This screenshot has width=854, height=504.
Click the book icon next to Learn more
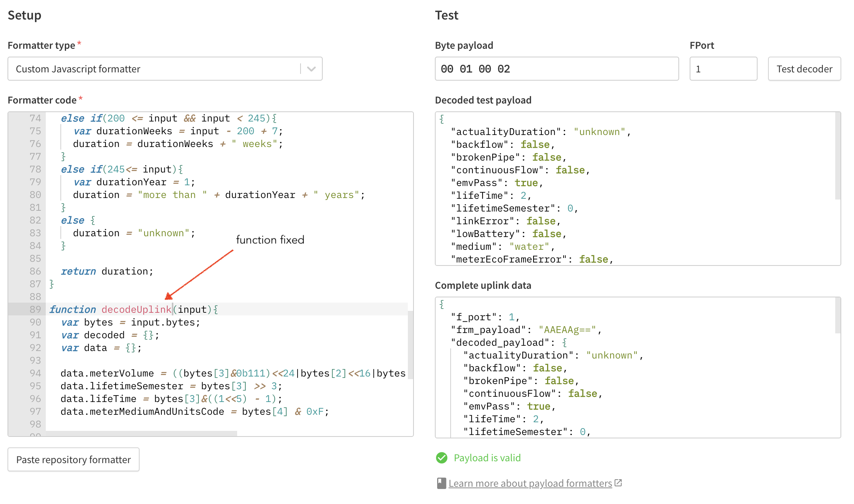[441, 483]
